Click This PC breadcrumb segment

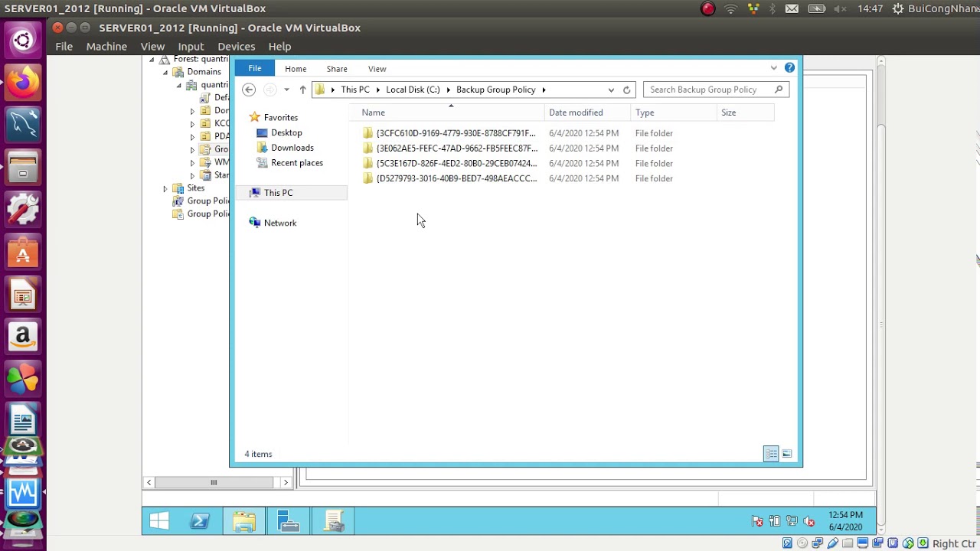[x=355, y=90]
